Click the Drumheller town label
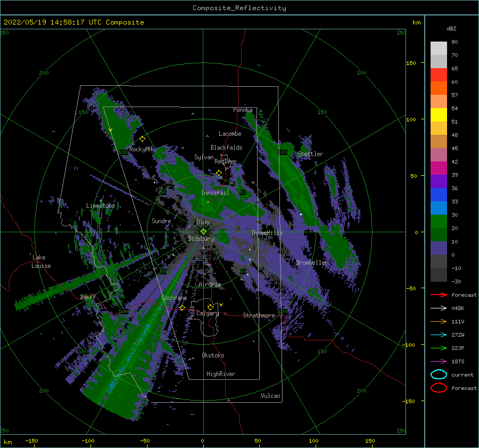 click(311, 263)
